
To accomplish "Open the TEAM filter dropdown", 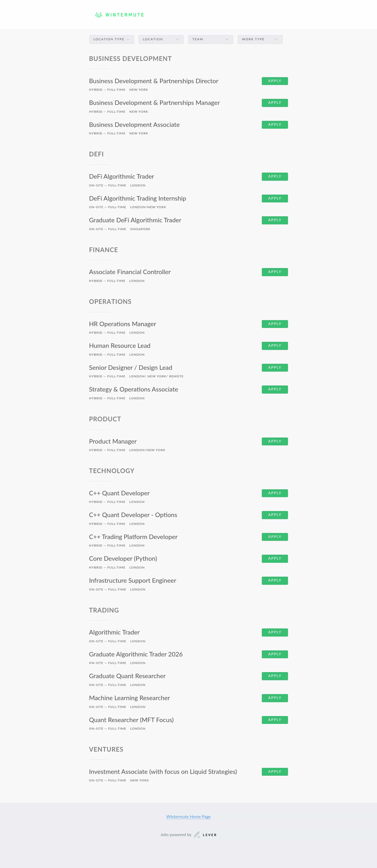I will (210, 39).
